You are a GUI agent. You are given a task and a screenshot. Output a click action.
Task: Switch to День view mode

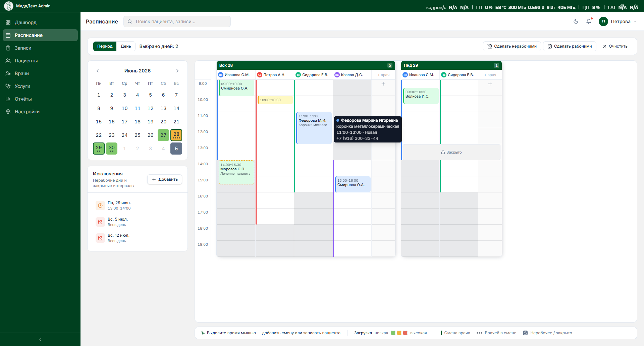[x=126, y=46]
